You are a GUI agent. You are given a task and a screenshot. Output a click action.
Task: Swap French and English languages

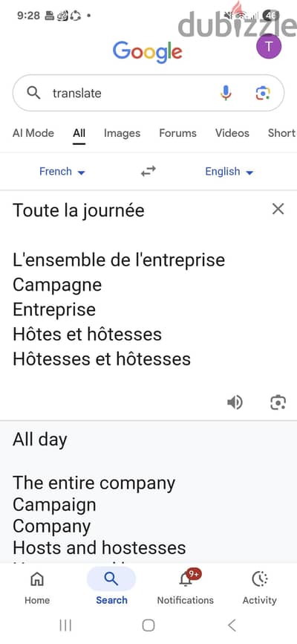[x=148, y=171]
